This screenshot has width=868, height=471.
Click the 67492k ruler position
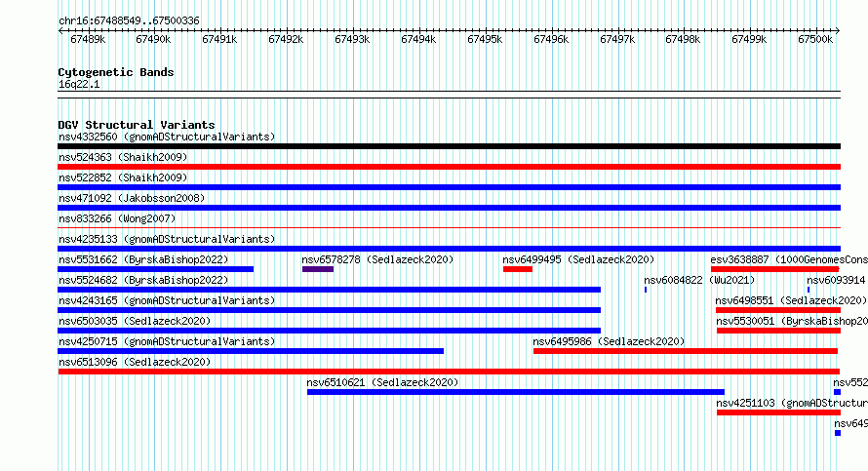pyautogui.click(x=286, y=39)
